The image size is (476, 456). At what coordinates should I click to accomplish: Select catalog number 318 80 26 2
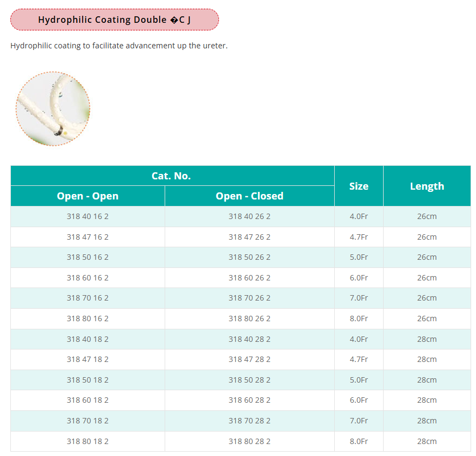pos(249,318)
